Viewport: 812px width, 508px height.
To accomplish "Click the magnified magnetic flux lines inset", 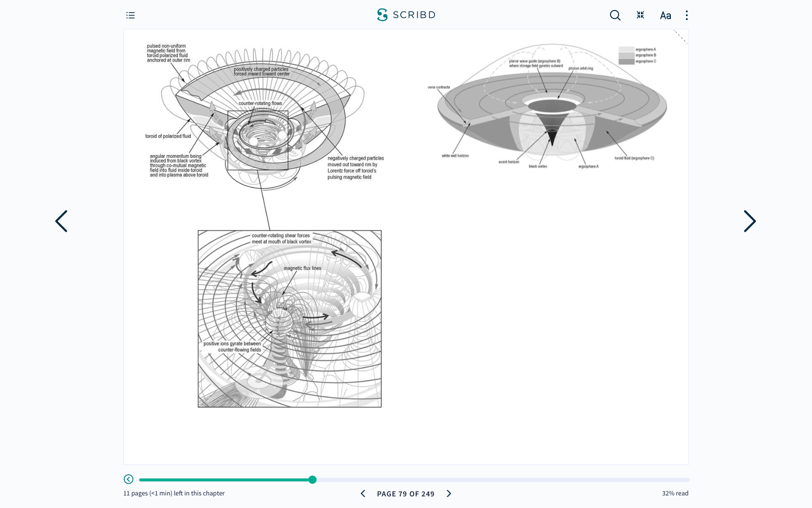I will point(290,319).
